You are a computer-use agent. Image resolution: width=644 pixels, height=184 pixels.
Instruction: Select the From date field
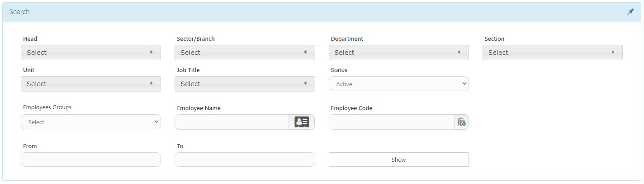91,160
